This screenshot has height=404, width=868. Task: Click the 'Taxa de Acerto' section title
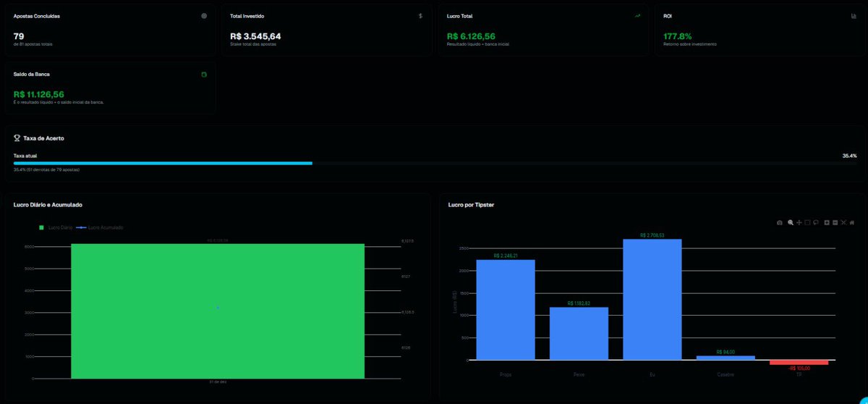[44, 138]
